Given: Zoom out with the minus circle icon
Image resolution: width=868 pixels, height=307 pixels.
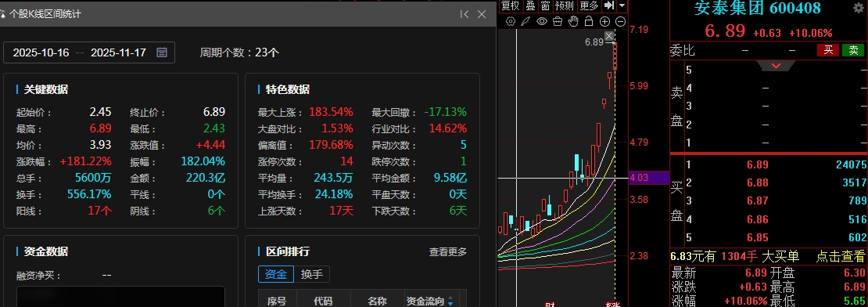Looking at the screenshot, I should point(621,22).
